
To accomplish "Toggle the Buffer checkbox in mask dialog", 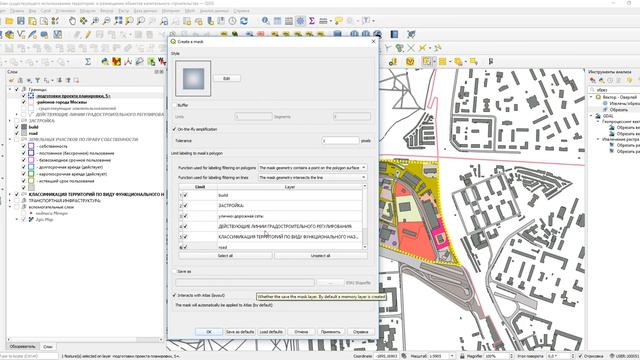I will point(174,105).
